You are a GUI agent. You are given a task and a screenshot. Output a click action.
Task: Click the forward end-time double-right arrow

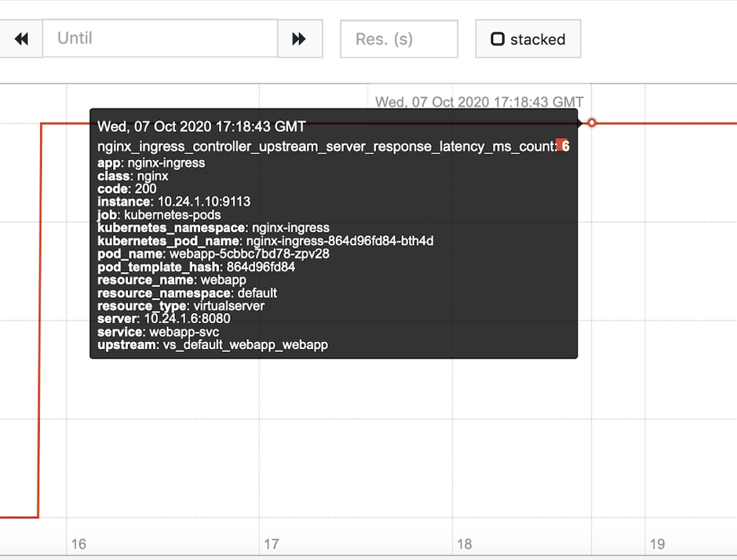click(299, 38)
